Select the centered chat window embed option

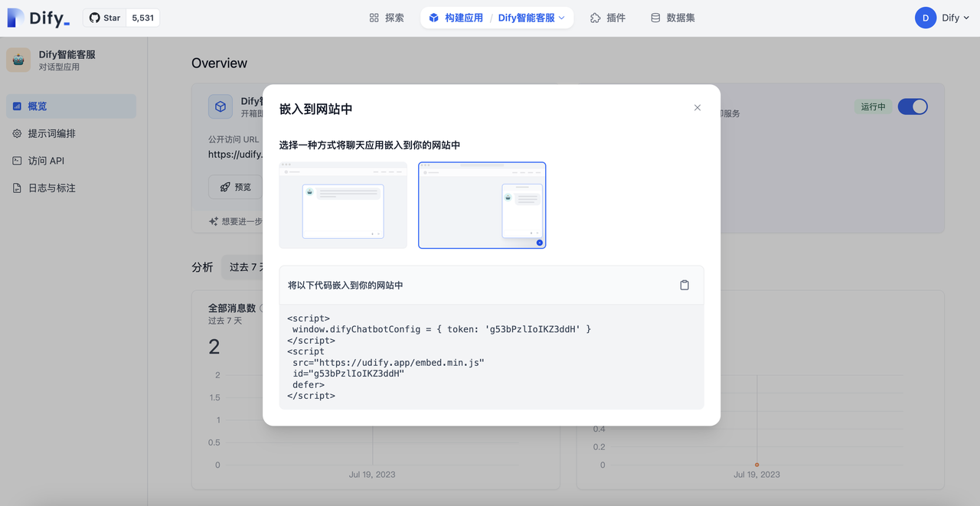(343, 205)
